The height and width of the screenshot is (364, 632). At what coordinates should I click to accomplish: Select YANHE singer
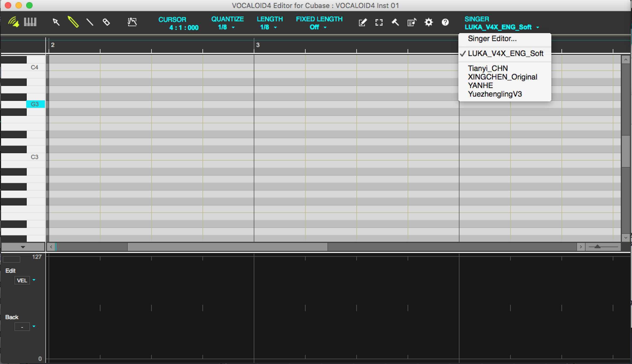505,85
